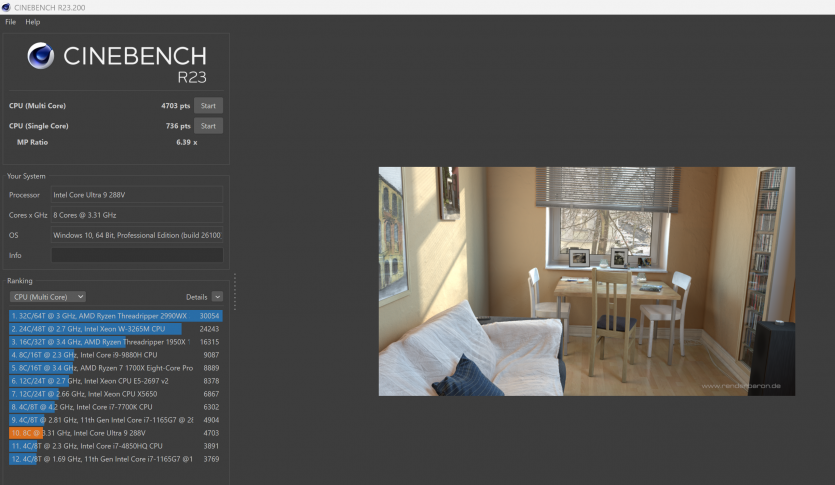Click into the Info text field
Screen dimensions: 835x485
pos(136,255)
